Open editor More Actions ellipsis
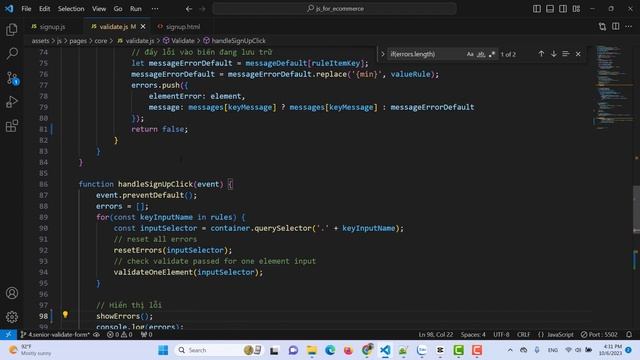 click(x=629, y=27)
